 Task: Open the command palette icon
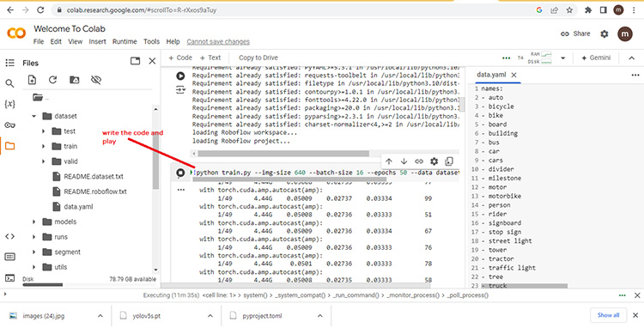tap(9, 257)
